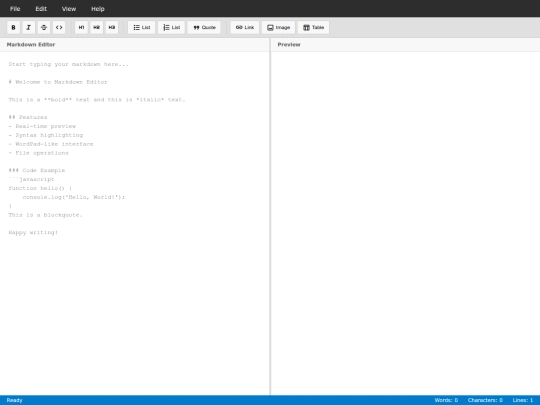Insert inline code with the angle-brackets button
The width and height of the screenshot is (540, 405).
click(59, 27)
